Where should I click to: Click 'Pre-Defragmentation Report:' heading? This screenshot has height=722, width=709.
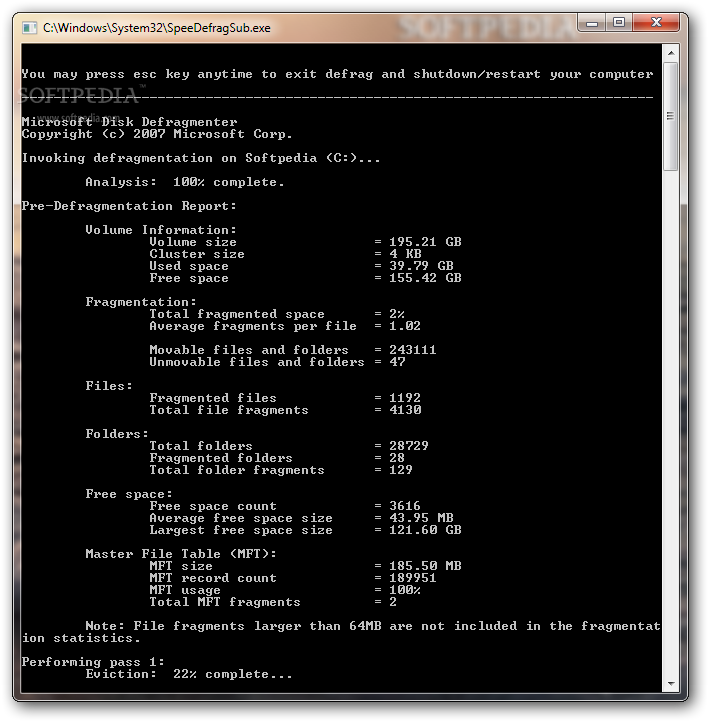[129, 206]
